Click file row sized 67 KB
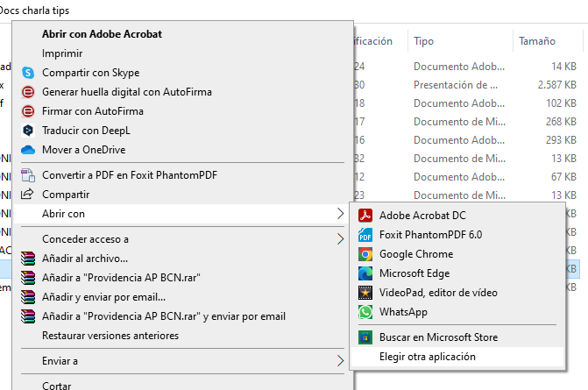 (x=465, y=177)
